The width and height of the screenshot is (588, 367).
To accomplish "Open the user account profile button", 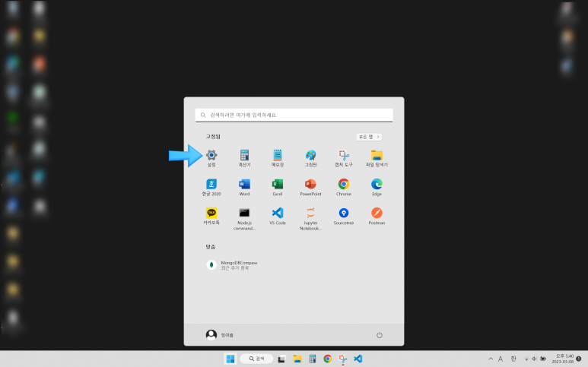I will [220, 335].
